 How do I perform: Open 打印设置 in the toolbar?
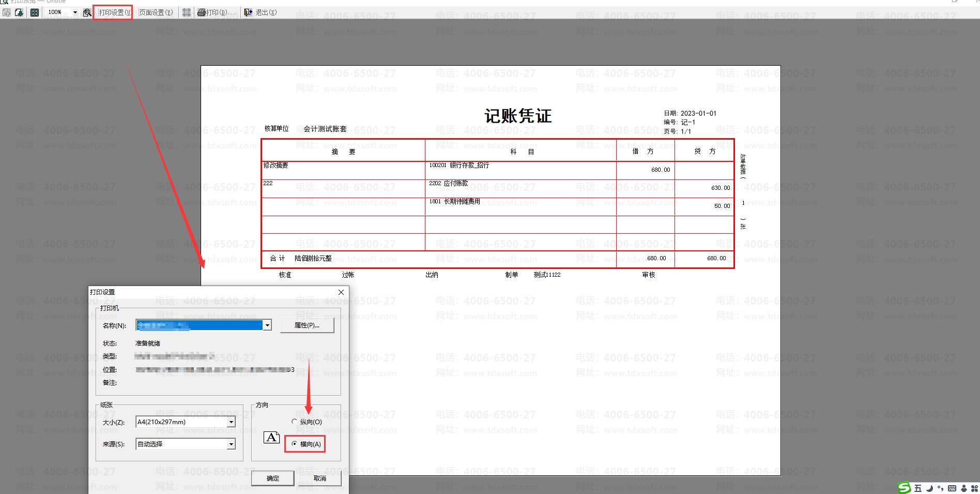click(114, 12)
